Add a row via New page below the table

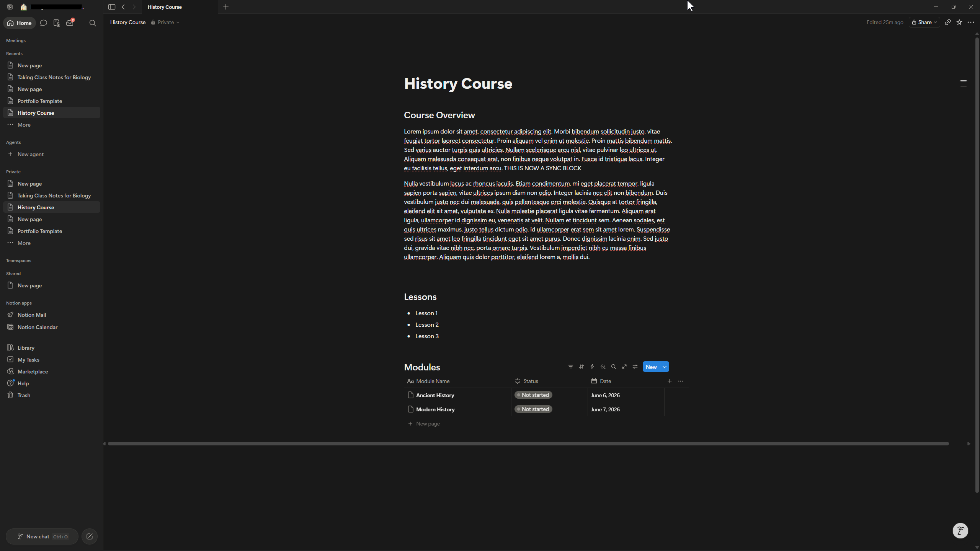pos(424,424)
